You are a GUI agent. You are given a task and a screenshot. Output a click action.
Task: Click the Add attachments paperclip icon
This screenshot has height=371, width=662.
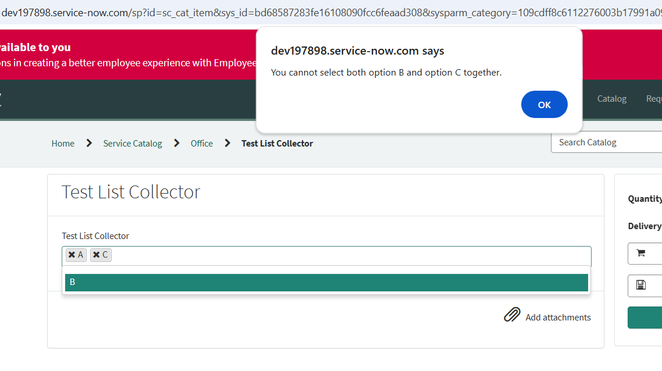[512, 315]
